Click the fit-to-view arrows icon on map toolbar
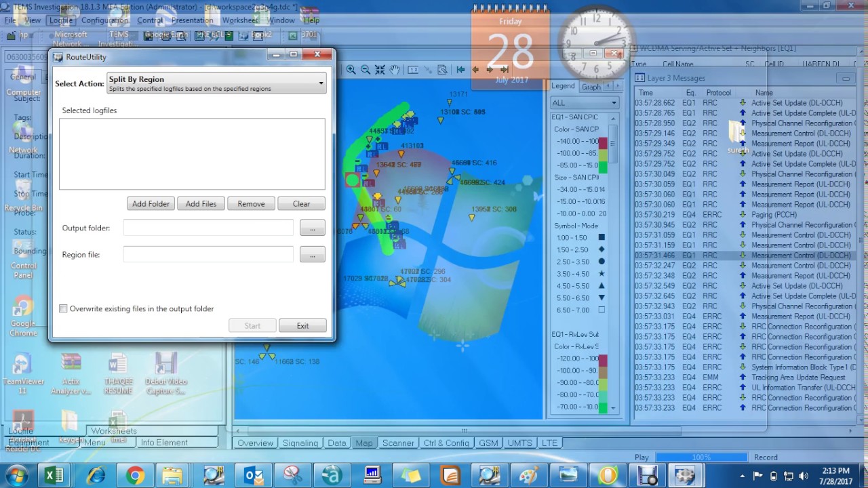Image resolution: width=868 pixels, height=488 pixels. pyautogui.click(x=380, y=70)
